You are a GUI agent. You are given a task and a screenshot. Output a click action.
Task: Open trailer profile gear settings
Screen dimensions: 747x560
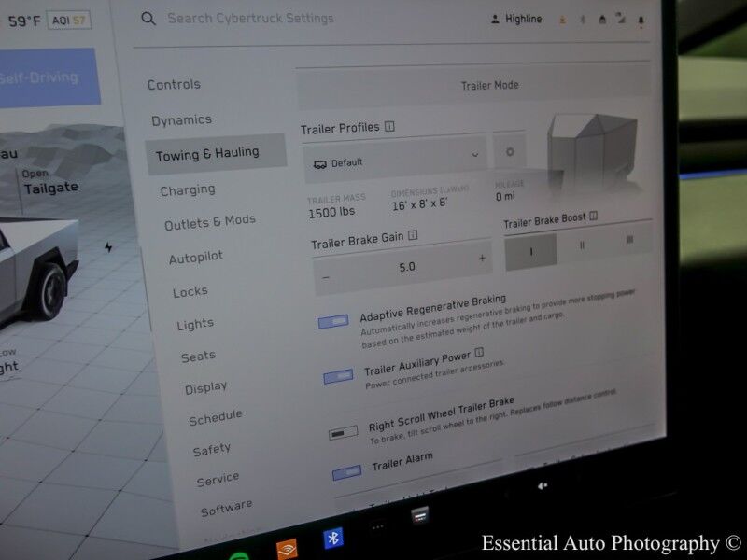click(509, 152)
